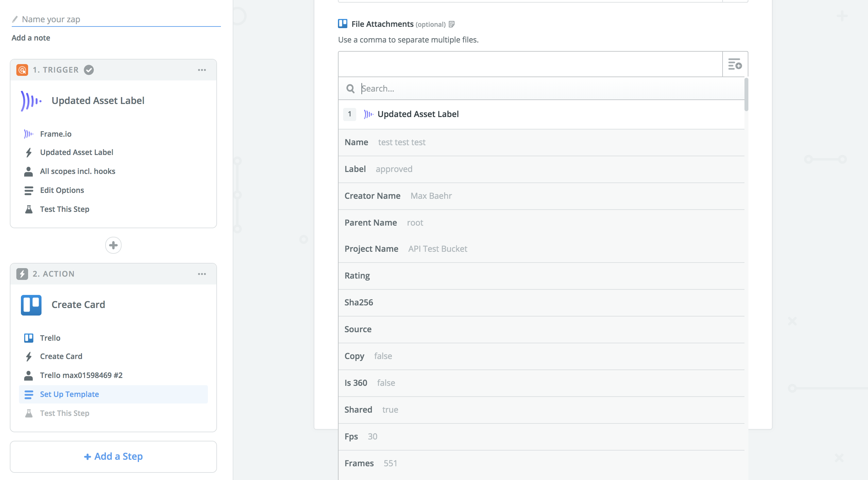Click the Trello logo next to Create Card
The height and width of the screenshot is (480, 868).
click(x=31, y=305)
